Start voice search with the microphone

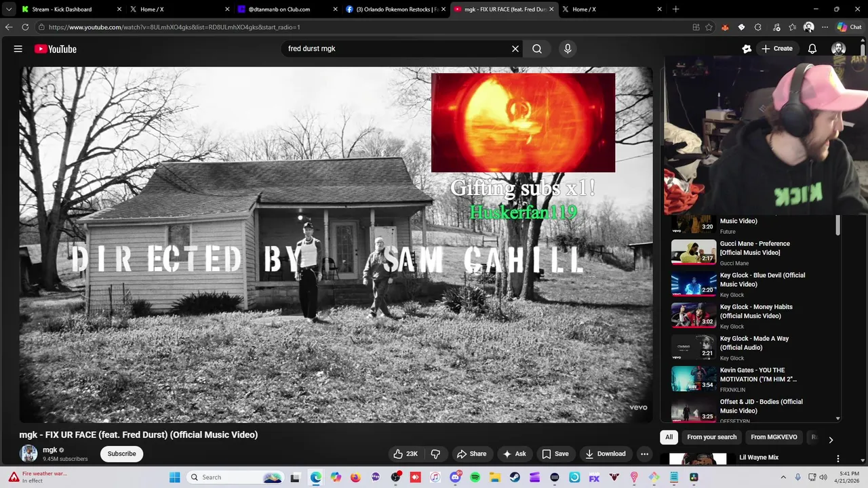tap(568, 49)
